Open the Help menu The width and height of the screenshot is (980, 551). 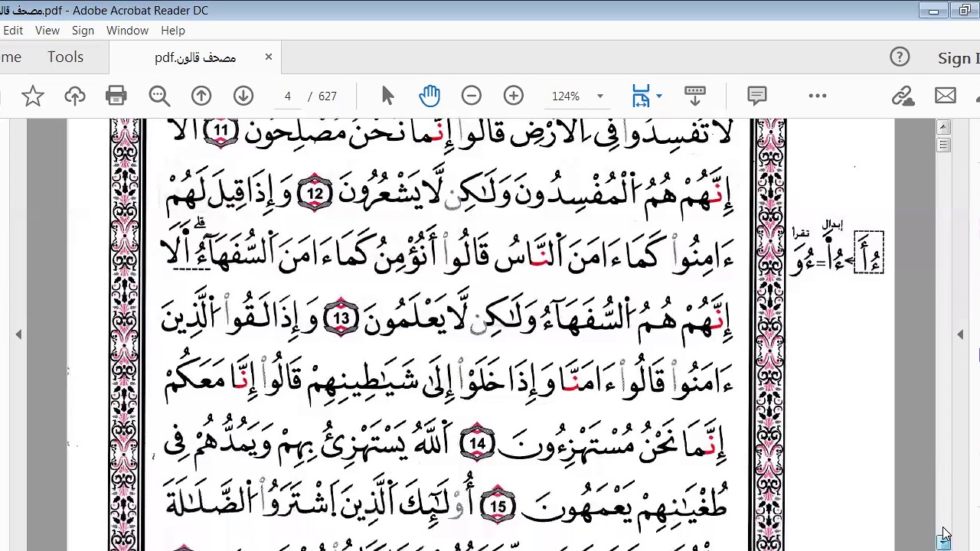(173, 31)
